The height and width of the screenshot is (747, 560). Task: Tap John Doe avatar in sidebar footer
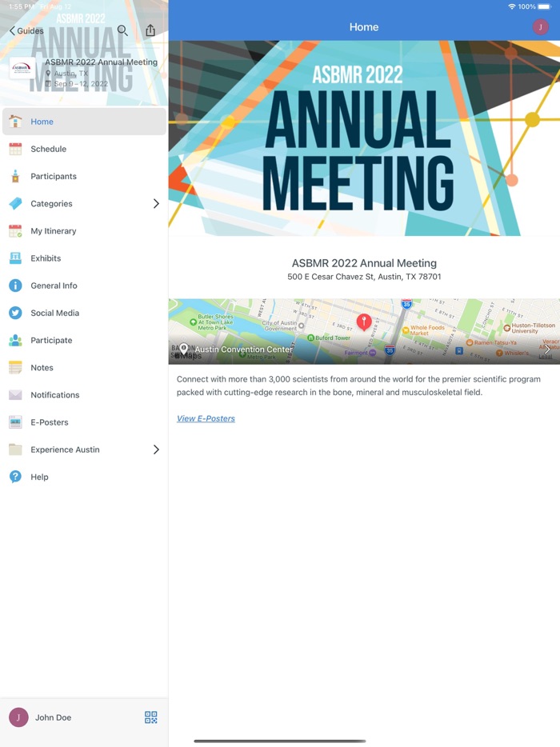pos(18,717)
